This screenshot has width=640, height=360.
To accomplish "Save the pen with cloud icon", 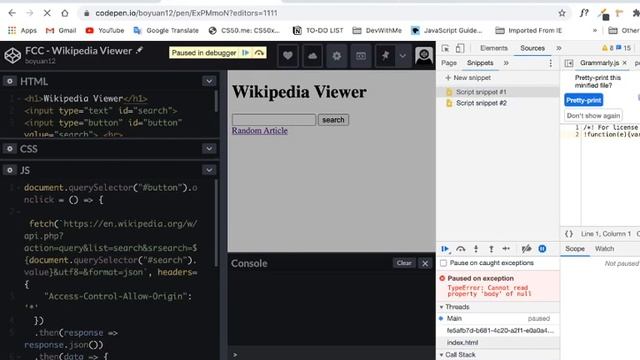I will pos(312,56).
